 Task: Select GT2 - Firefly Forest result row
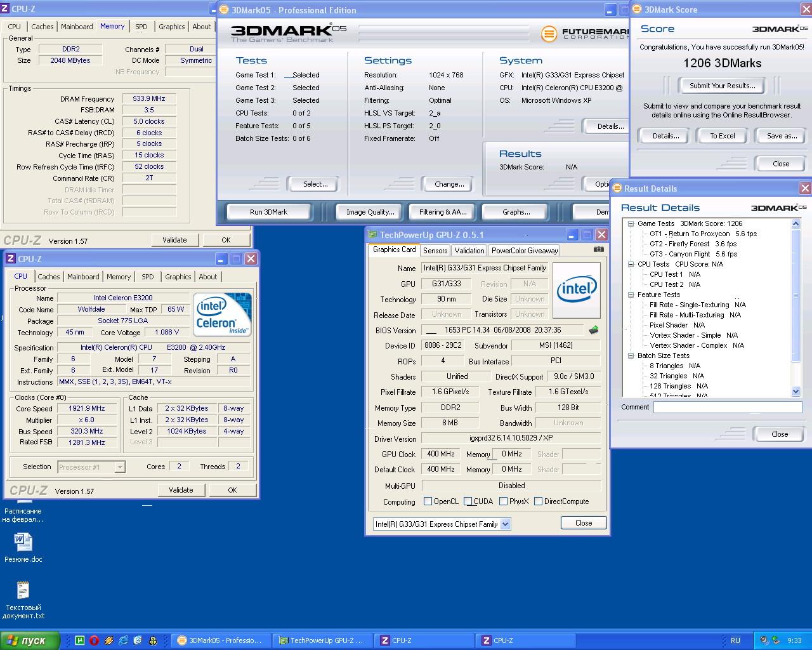click(x=693, y=244)
